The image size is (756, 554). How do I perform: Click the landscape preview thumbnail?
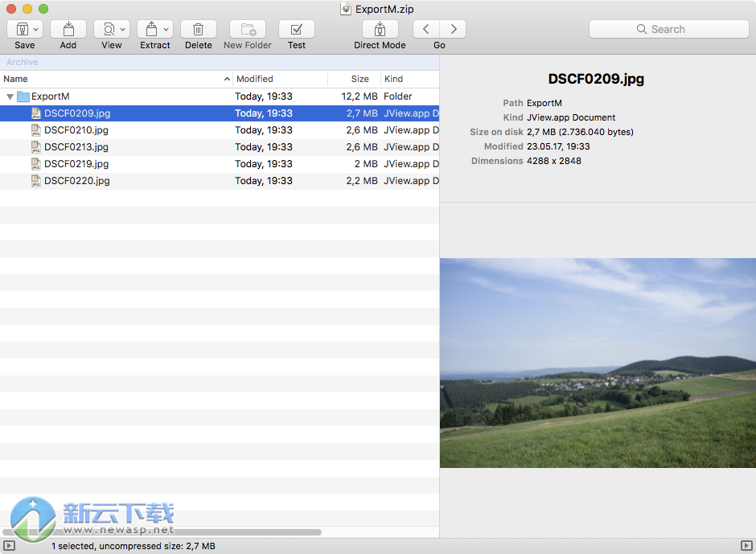[x=597, y=363]
